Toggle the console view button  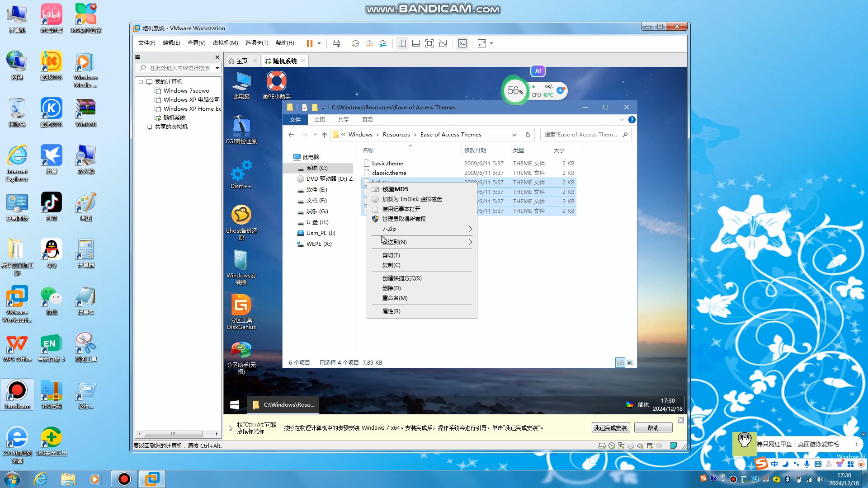[462, 43]
